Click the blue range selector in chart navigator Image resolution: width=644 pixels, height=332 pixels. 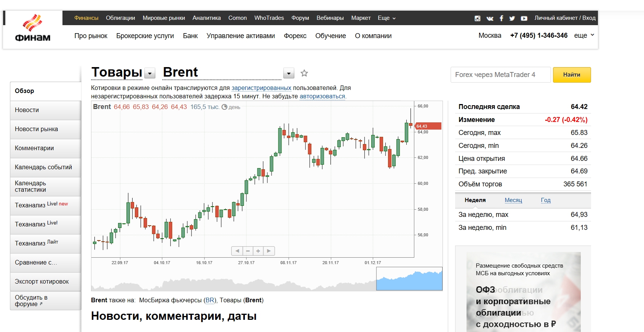tap(409, 279)
